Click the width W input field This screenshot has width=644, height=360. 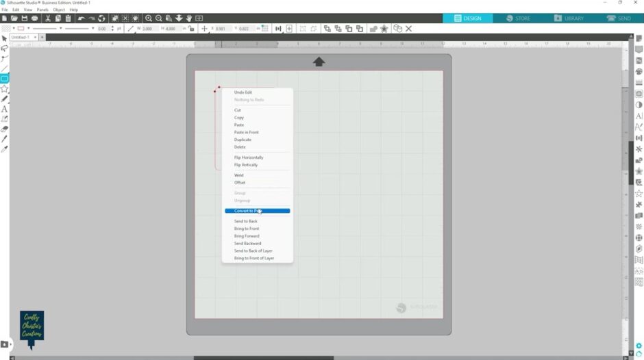point(149,29)
